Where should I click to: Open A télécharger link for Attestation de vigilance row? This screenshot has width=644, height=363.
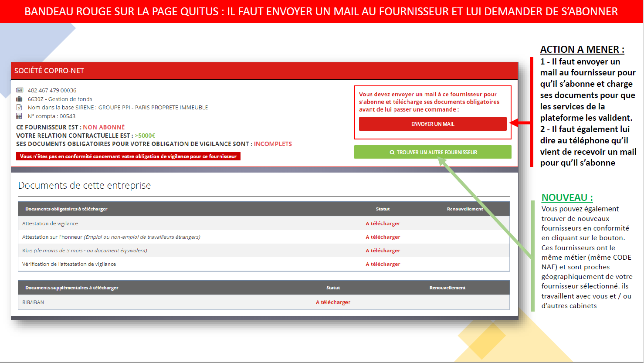(x=383, y=224)
